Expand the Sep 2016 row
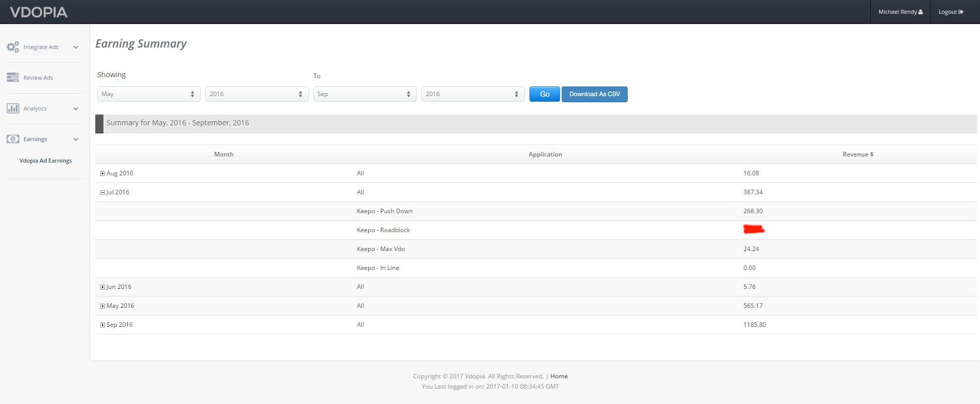The height and width of the screenshot is (404, 980). (102, 325)
